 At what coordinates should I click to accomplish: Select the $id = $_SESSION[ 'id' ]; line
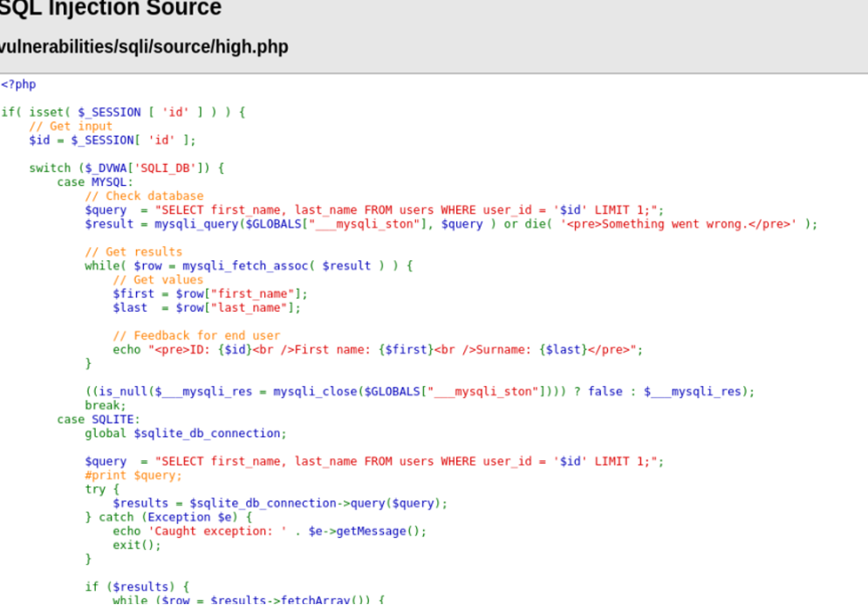point(113,141)
